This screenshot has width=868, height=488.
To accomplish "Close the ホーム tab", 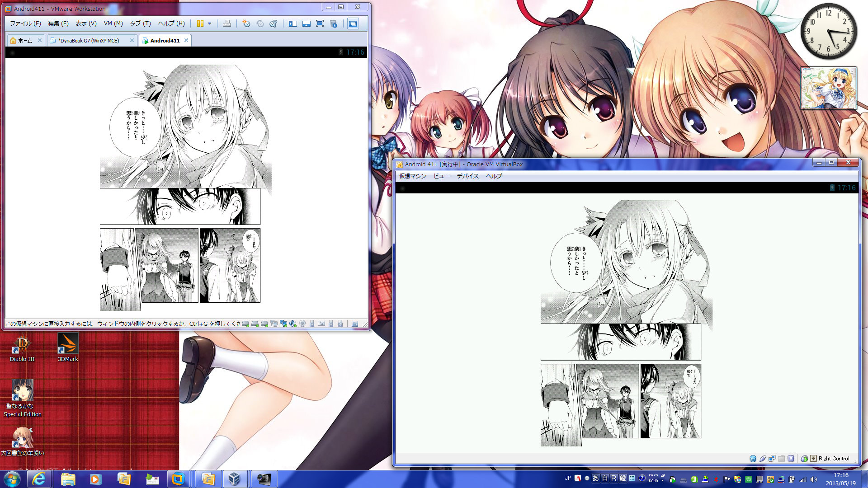I will tap(40, 40).
